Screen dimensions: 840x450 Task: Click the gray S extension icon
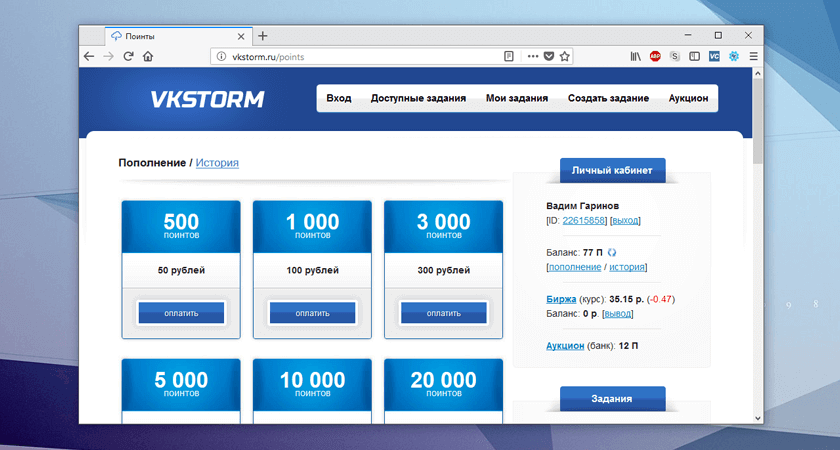pyautogui.click(x=675, y=56)
